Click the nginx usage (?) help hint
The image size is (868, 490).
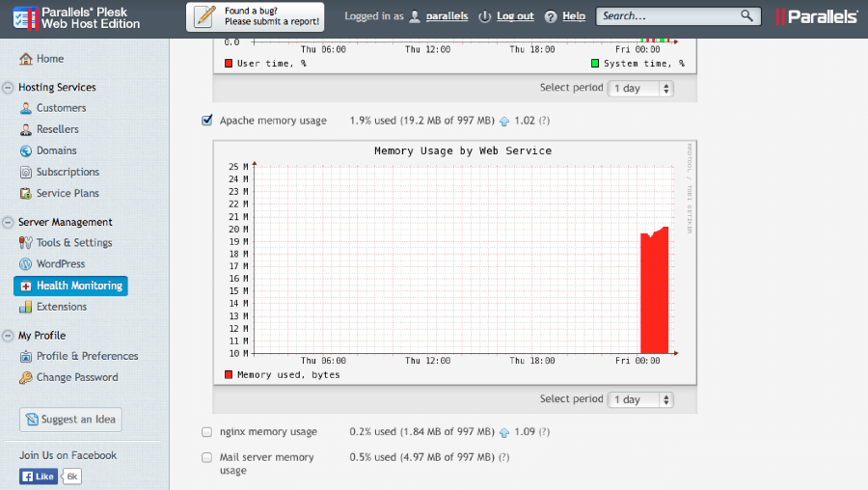pos(545,432)
